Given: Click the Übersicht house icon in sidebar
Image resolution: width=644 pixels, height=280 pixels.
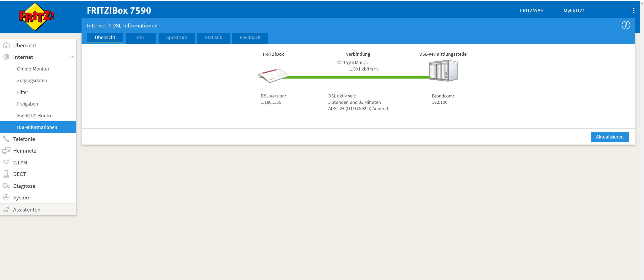Looking at the screenshot, I should [6, 45].
